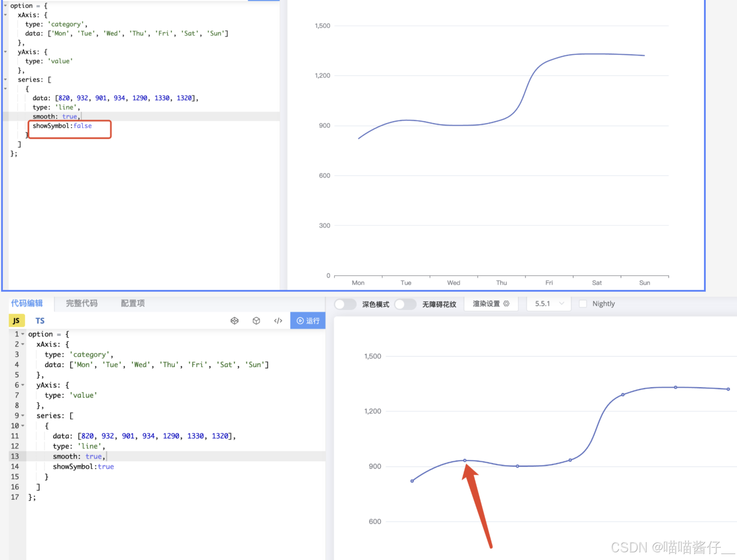This screenshot has height=560, width=737.
Task: Collapse the yAxis block on line 6
Action: tap(23, 385)
